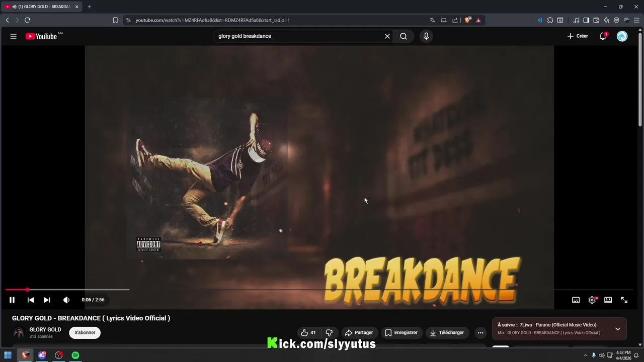
Task: Open OBS Studio from the taskbar
Action: 59,355
